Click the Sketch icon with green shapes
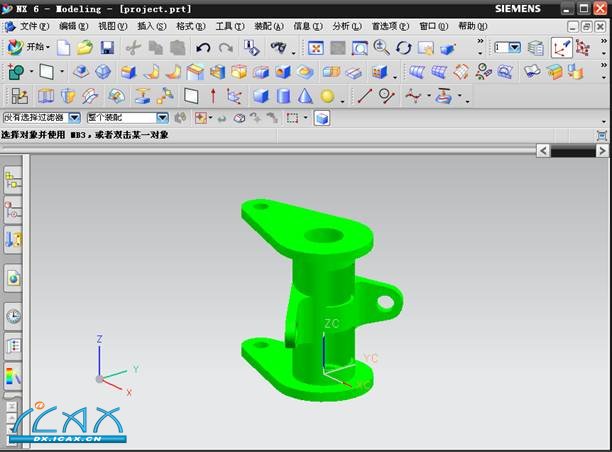 [x=16, y=72]
